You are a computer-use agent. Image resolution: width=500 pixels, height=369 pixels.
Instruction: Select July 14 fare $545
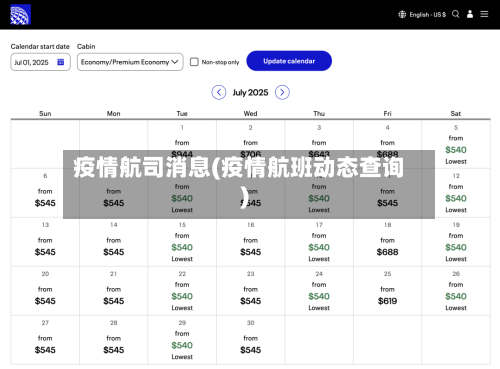[114, 242]
